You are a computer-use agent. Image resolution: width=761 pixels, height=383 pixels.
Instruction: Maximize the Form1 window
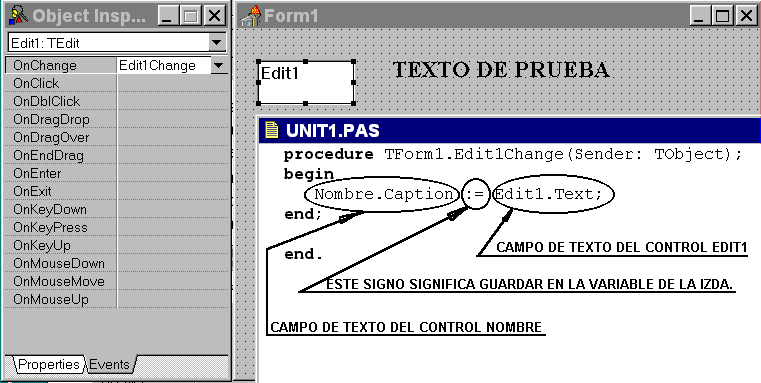[723, 16]
